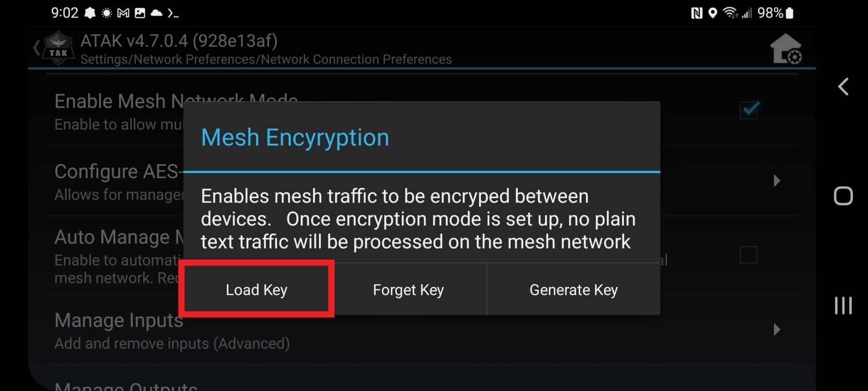Tap the Gmail notification icon
868x391 pixels.
point(123,13)
